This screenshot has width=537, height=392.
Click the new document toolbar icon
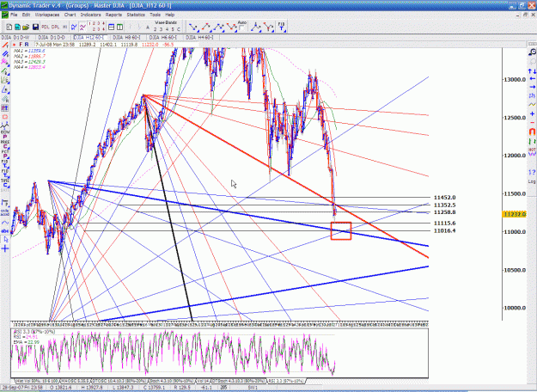coord(9,27)
